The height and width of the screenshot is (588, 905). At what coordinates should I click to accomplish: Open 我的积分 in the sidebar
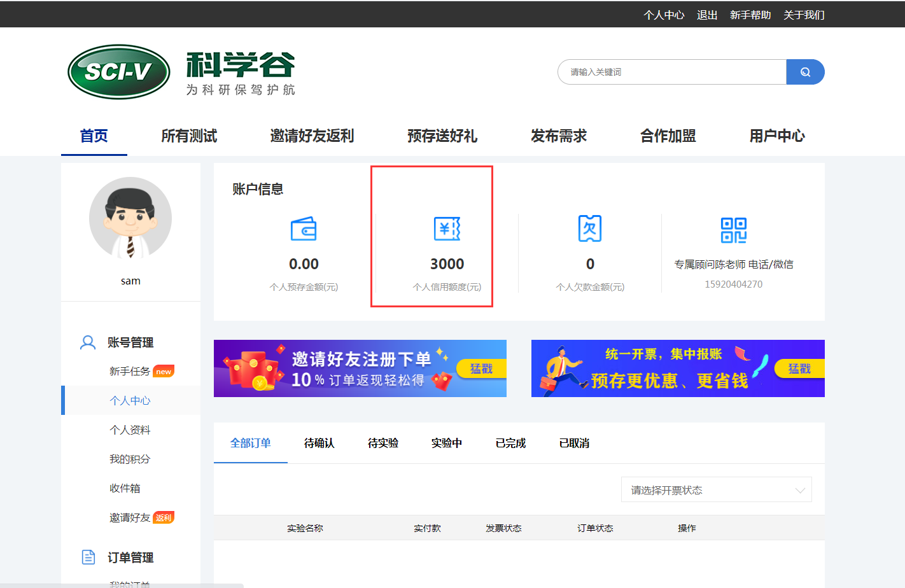coord(130,459)
